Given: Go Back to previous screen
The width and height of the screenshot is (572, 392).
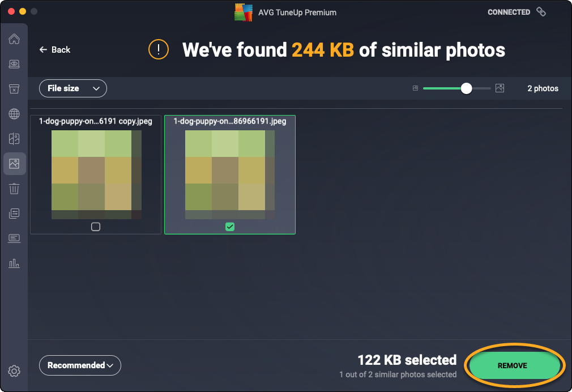Looking at the screenshot, I should point(54,50).
